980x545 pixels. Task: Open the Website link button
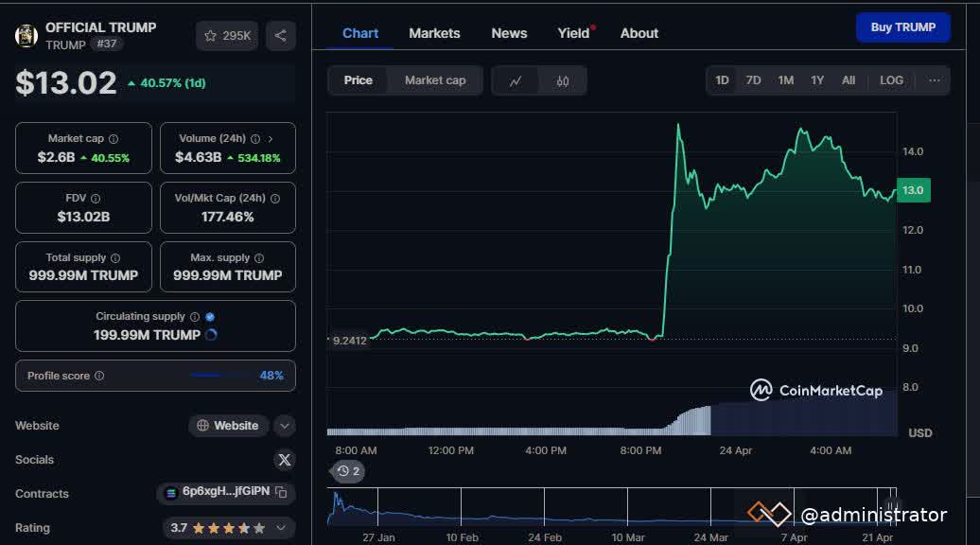228,426
